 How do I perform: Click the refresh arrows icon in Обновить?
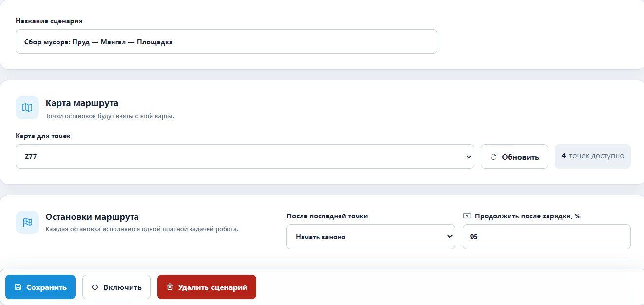coord(493,157)
